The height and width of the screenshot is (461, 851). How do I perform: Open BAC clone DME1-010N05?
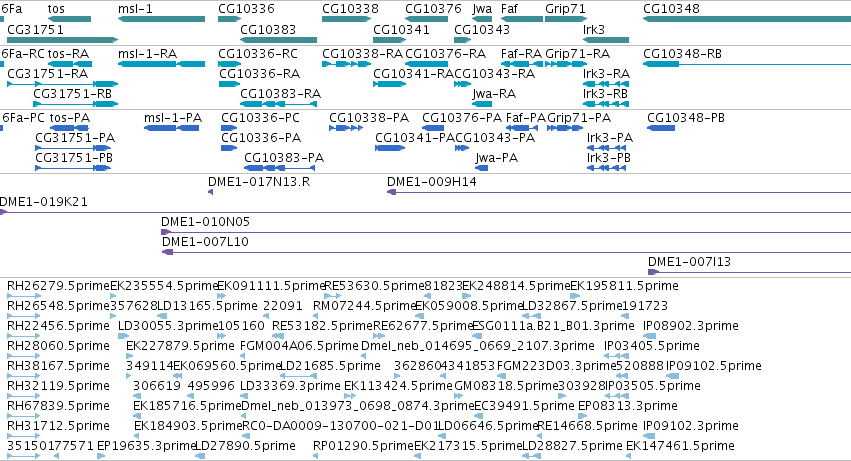[x=506, y=232]
